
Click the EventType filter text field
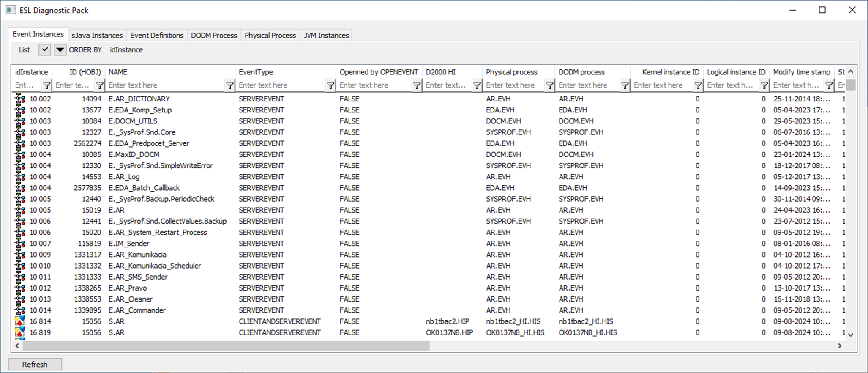[281, 85]
